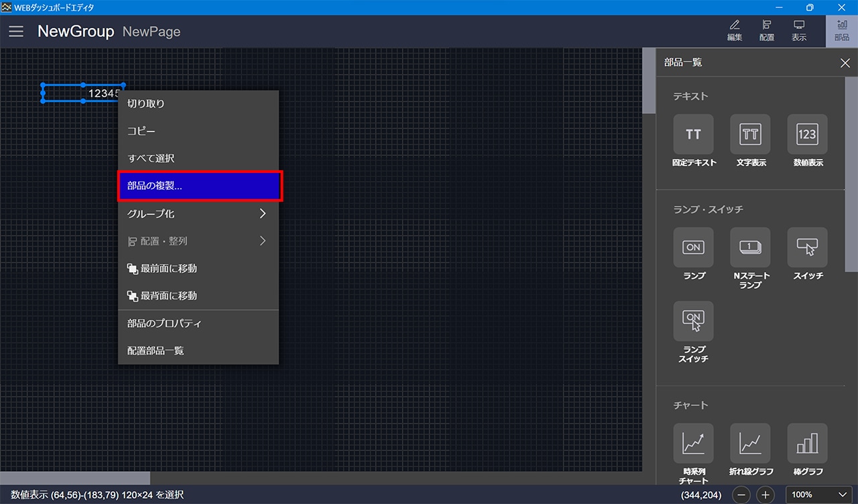Click the zoom out minus button
This screenshot has width=858, height=504.
[x=741, y=495]
